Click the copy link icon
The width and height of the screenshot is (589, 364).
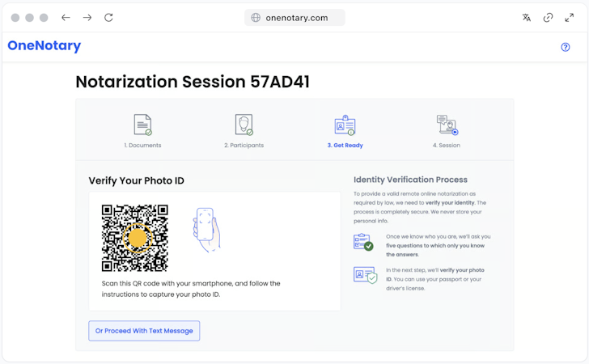click(548, 18)
